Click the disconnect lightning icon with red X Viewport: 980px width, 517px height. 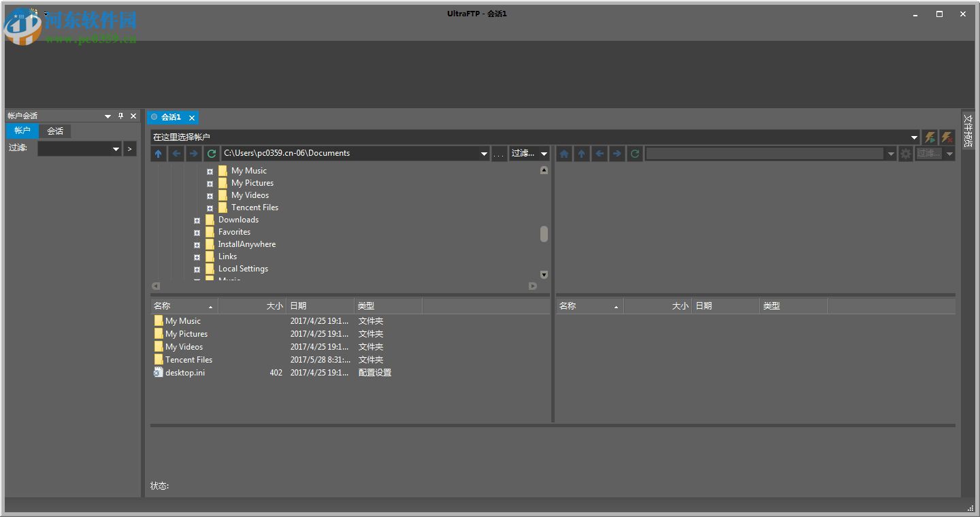pyautogui.click(x=947, y=137)
